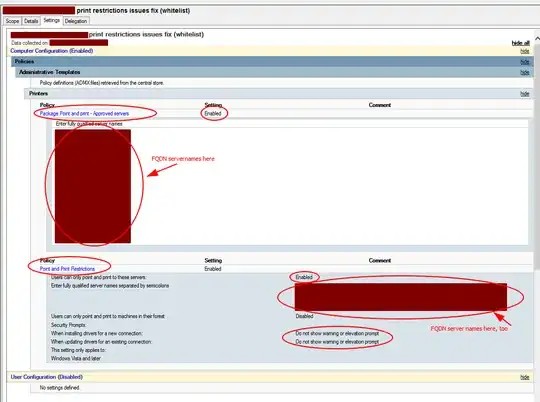Click the Policies header bar
Screen dimensions: 540x402
coord(272,62)
